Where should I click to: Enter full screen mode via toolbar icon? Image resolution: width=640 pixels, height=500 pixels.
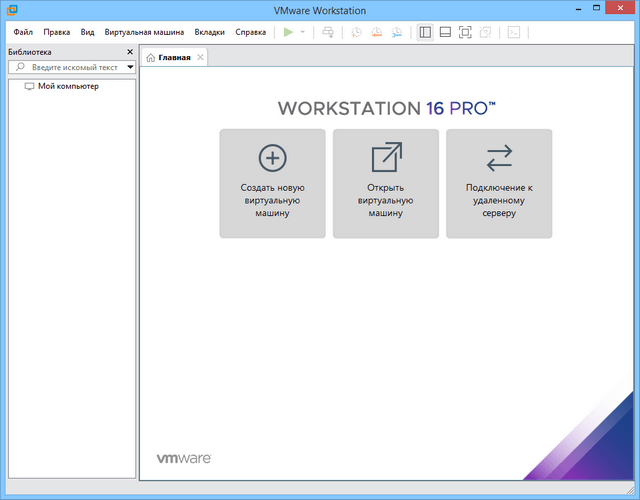[x=465, y=32]
